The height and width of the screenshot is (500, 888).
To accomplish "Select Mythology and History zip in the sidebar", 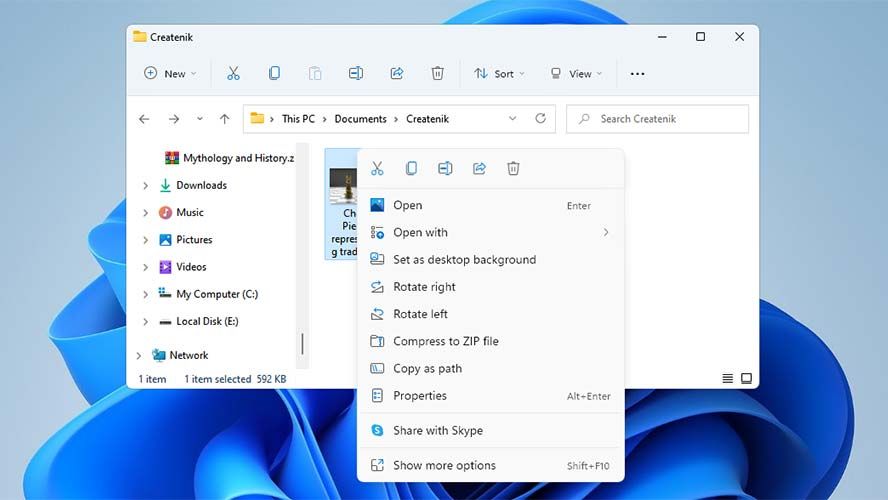I will [x=229, y=158].
